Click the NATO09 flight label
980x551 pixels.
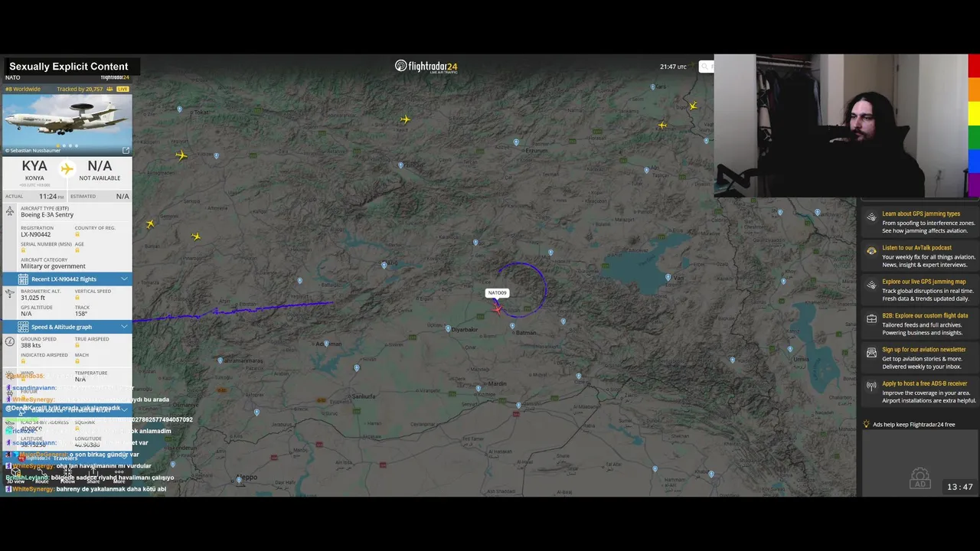497,292
